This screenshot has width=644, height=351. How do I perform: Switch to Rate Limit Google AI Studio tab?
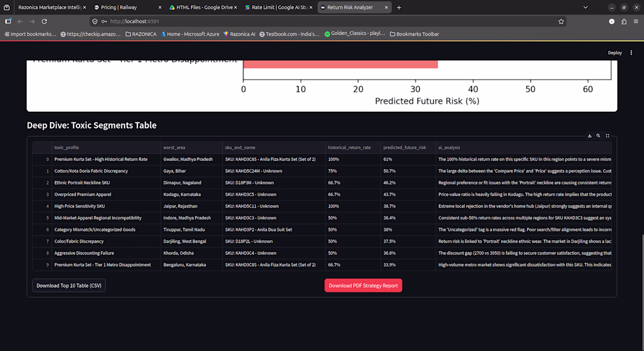coord(279,8)
